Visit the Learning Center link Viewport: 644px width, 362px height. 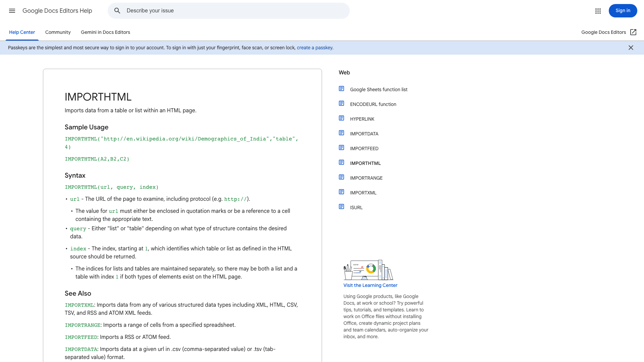tap(370, 285)
